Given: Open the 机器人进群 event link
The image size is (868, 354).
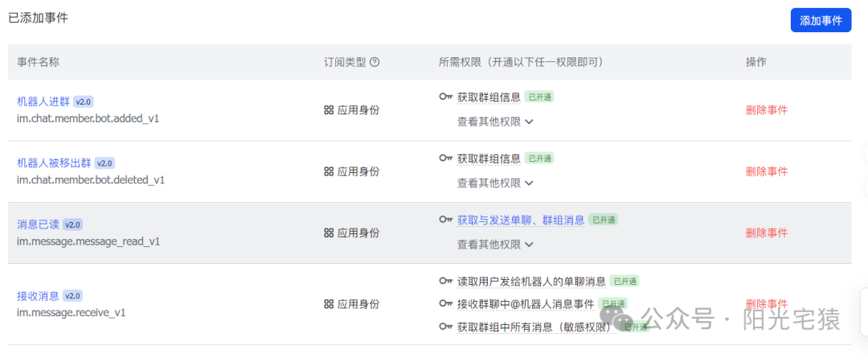Looking at the screenshot, I should pyautogui.click(x=43, y=101).
